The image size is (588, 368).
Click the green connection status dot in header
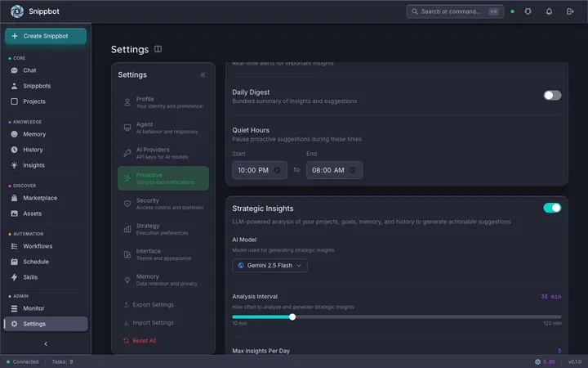(512, 11)
